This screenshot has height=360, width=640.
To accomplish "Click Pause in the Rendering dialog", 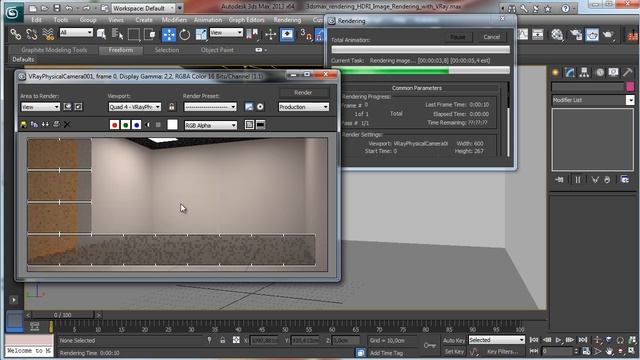I will click(458, 37).
